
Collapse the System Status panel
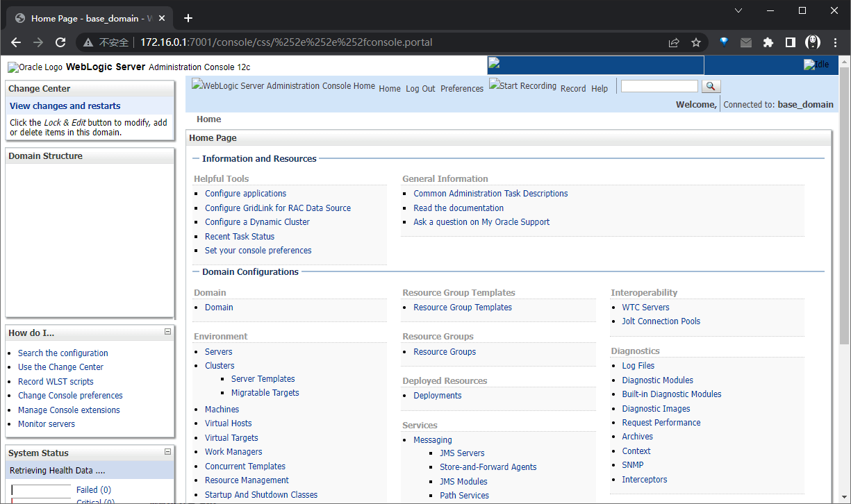coord(167,452)
